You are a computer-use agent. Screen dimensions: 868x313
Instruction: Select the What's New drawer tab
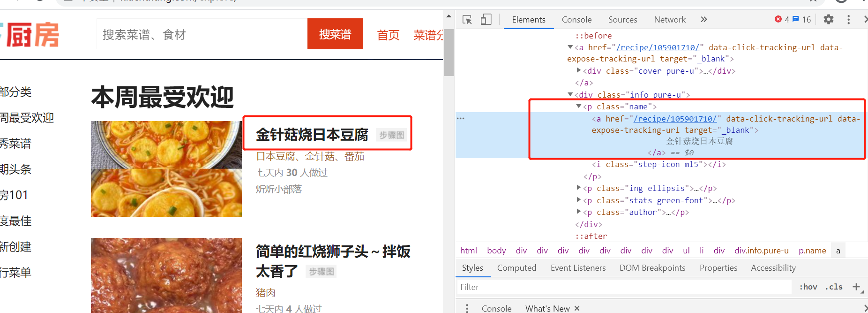point(547,308)
